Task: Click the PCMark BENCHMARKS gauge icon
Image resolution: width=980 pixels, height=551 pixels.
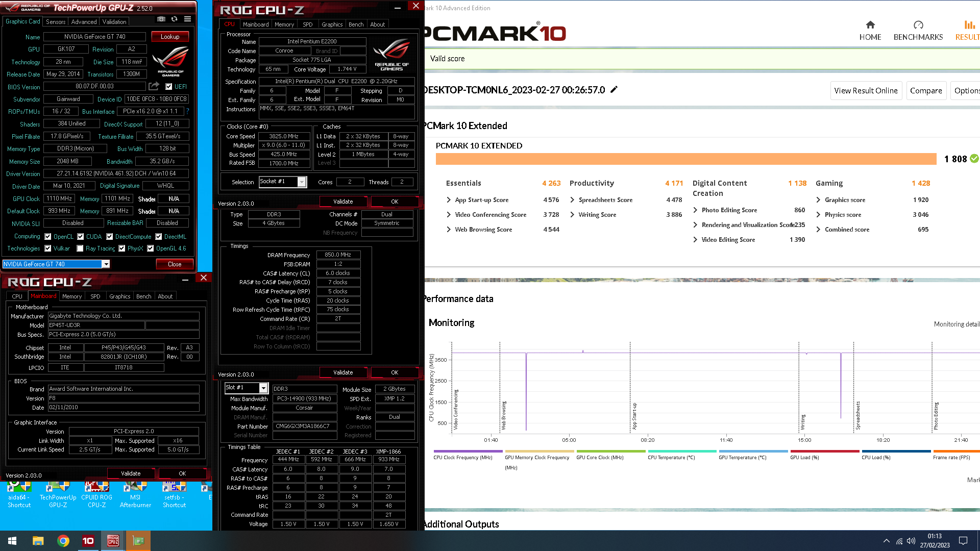Action: point(918,25)
